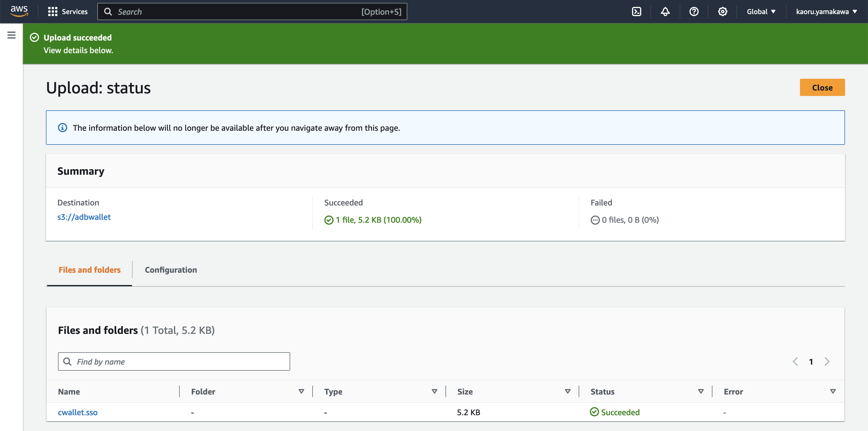This screenshot has height=431, width=868.
Task: Open the Folder column sort arrow
Action: click(x=301, y=391)
